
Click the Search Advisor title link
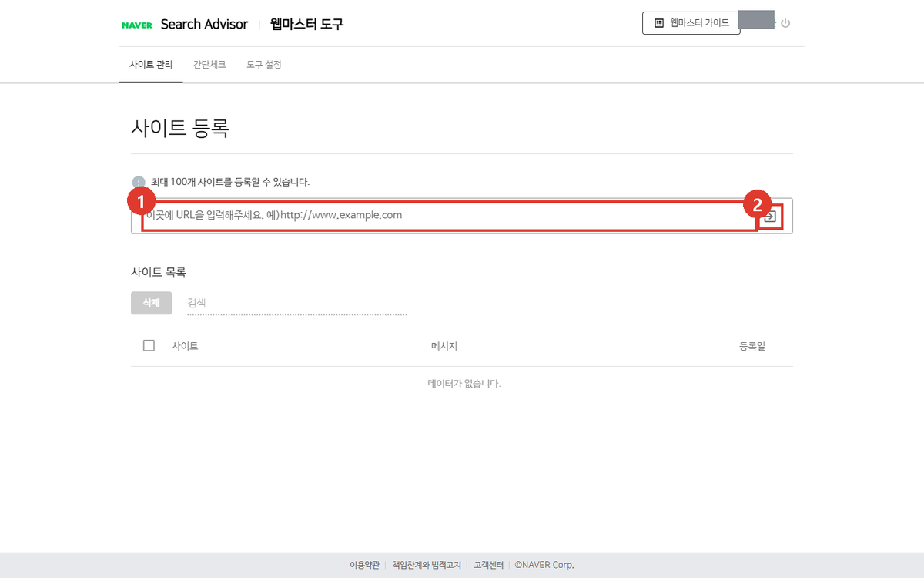204,24
